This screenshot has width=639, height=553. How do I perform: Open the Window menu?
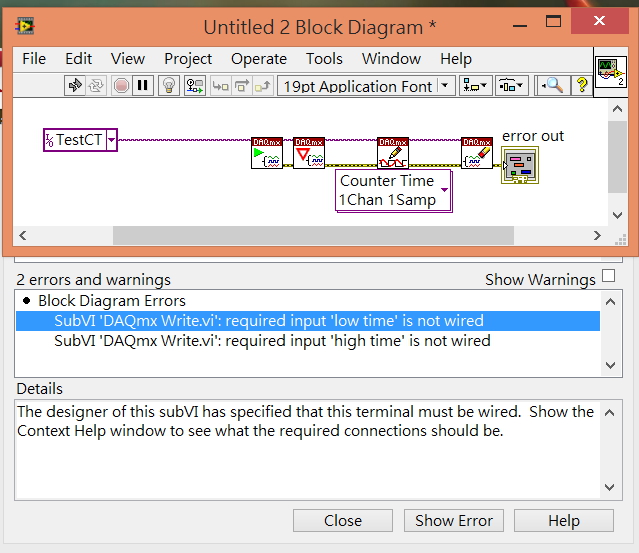391,59
